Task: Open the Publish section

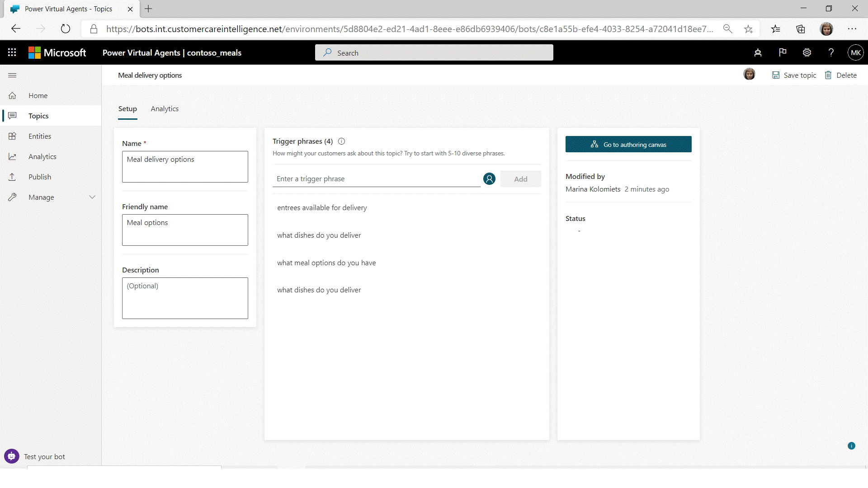Action: click(x=40, y=177)
